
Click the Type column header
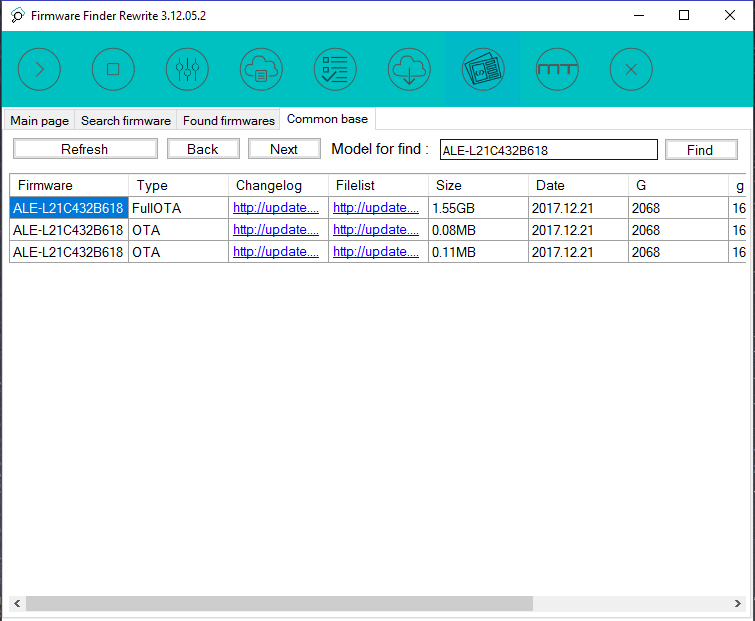click(x=178, y=185)
